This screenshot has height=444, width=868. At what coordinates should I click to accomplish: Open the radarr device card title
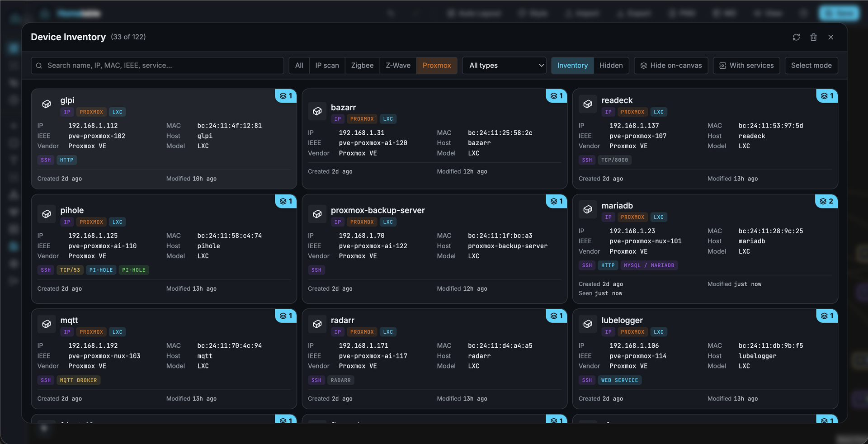point(343,320)
